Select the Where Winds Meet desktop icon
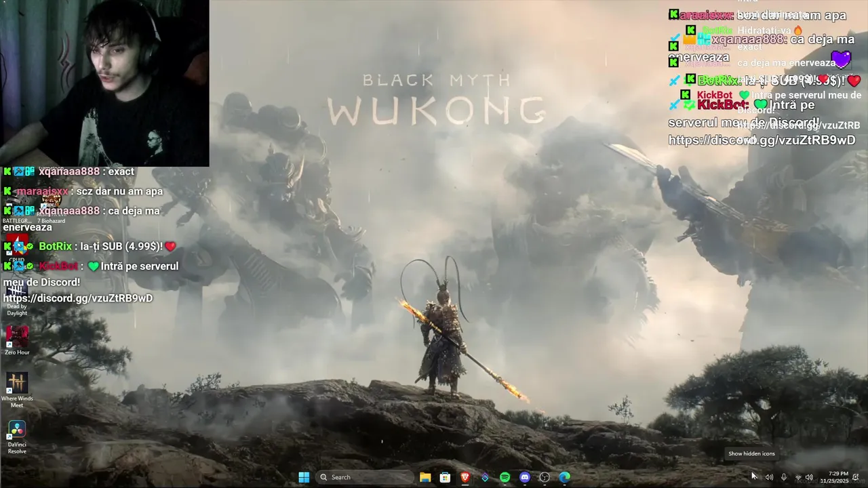 click(x=17, y=390)
